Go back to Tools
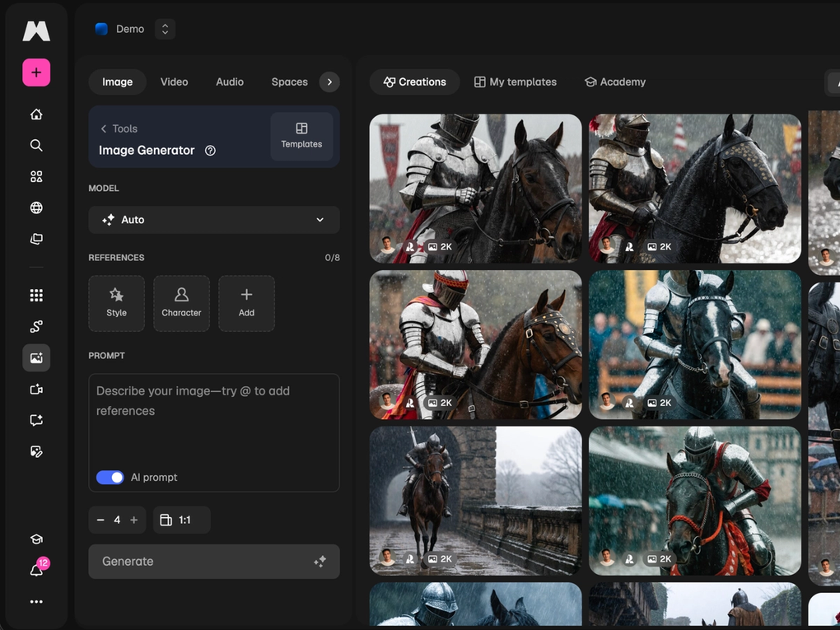The width and height of the screenshot is (840, 630). (x=119, y=128)
